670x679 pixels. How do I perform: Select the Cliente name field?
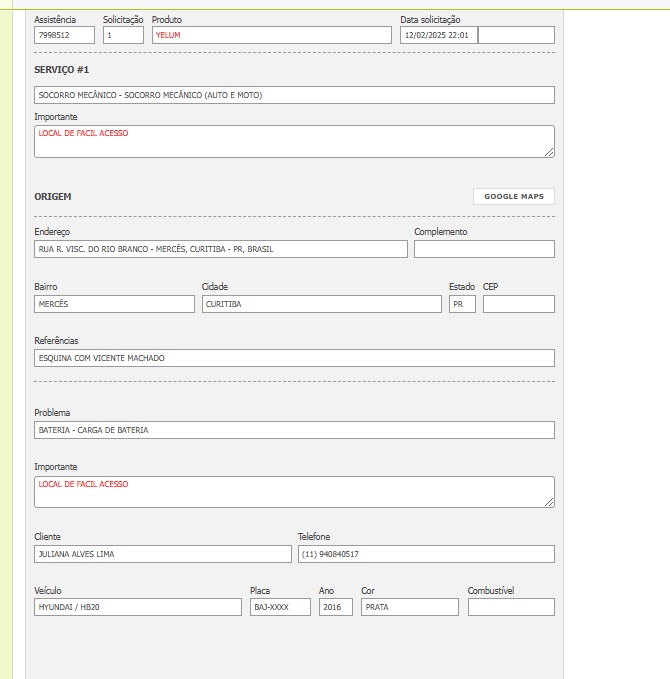pyautogui.click(x=162, y=554)
